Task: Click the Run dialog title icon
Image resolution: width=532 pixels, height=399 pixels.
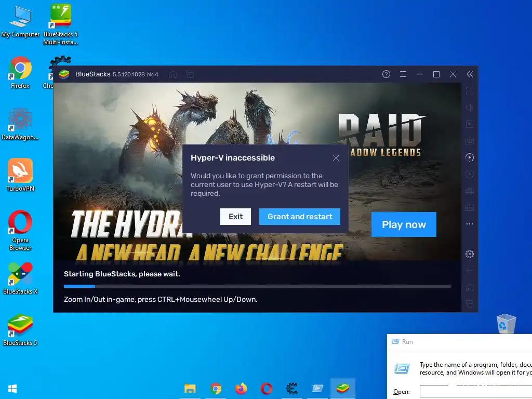Action: point(395,342)
